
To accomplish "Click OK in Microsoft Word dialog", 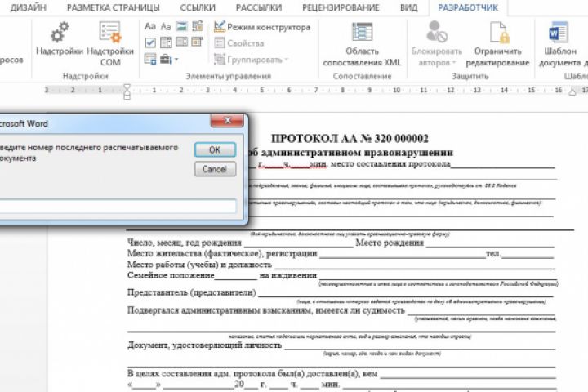I will (216, 149).
